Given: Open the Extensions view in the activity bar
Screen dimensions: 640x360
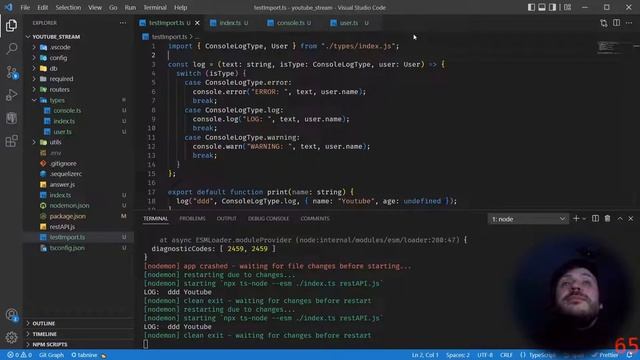Looking at the screenshot, I should [x=11, y=141].
